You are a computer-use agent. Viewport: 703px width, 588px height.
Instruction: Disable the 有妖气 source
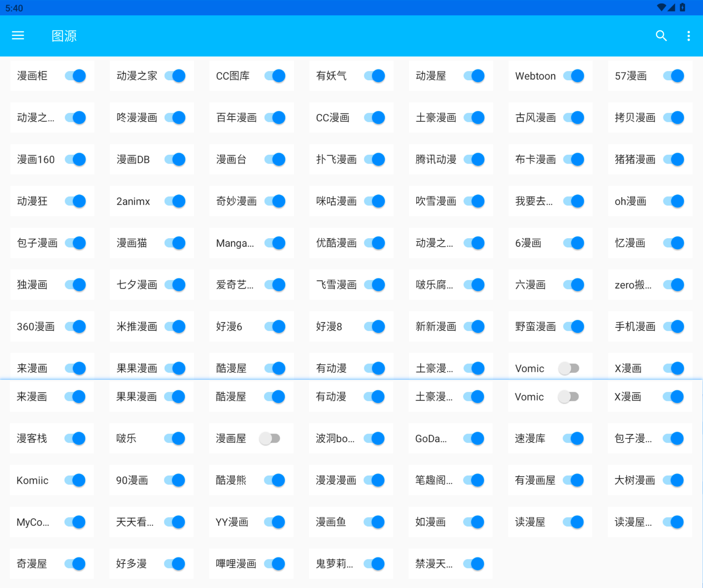[x=375, y=75]
